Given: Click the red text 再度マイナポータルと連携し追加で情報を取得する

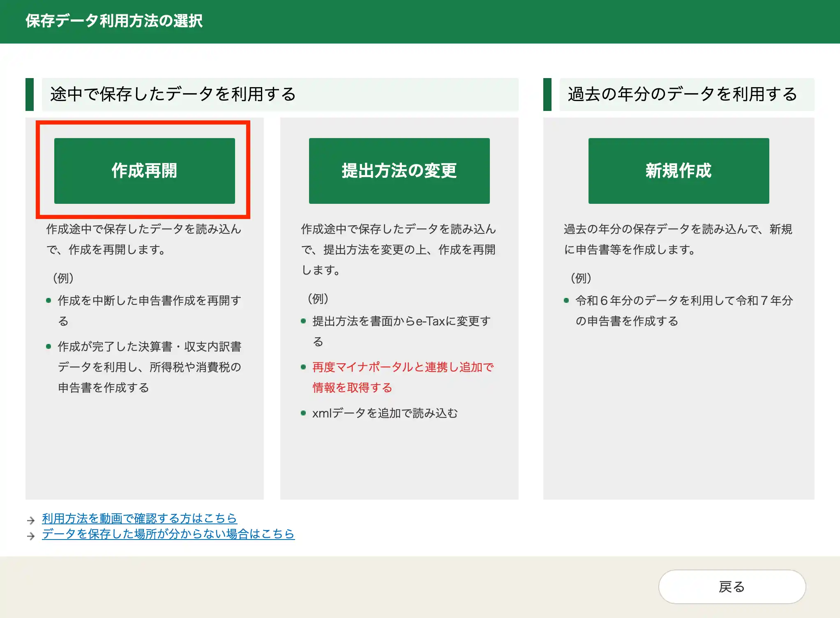Looking at the screenshot, I should point(402,367).
